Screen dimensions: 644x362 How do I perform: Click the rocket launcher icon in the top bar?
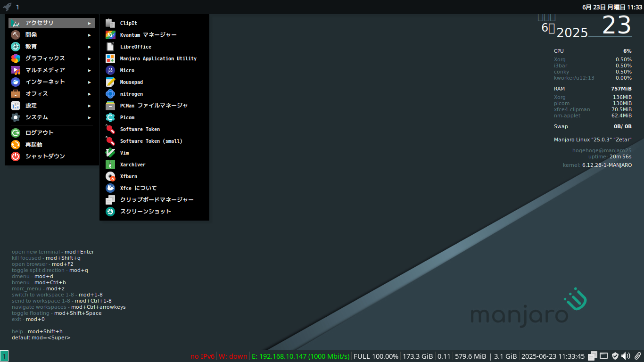pyautogui.click(x=7, y=7)
